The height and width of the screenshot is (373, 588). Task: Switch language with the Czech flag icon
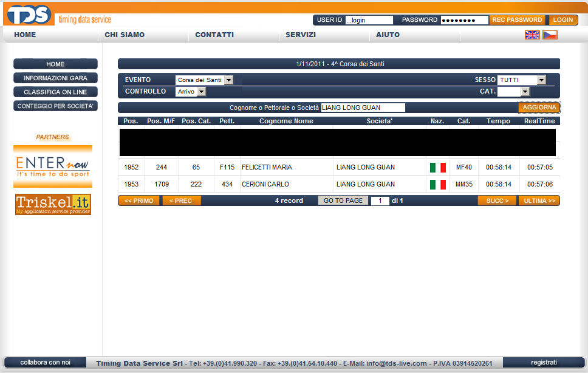tap(550, 35)
